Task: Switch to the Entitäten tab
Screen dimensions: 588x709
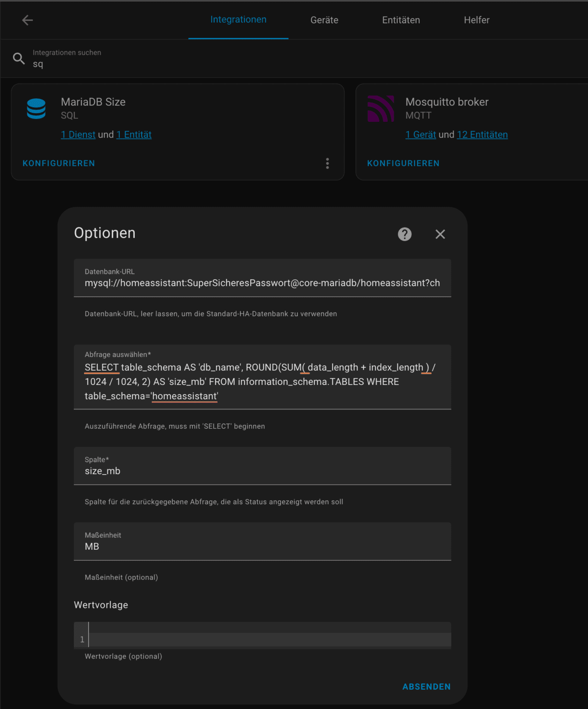Action: 401,20
